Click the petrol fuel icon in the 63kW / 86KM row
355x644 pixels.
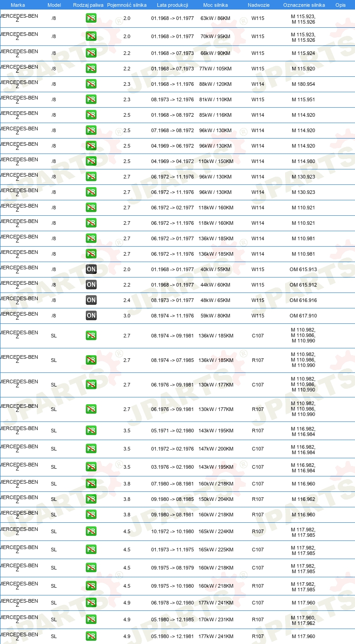point(91,19)
